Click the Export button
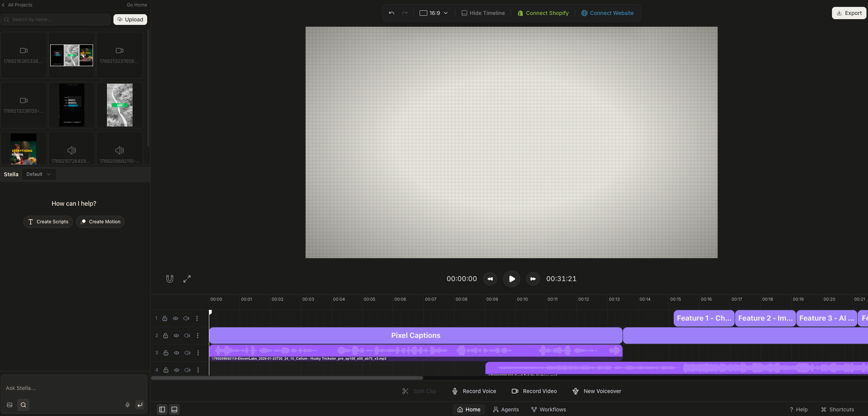 [848, 13]
